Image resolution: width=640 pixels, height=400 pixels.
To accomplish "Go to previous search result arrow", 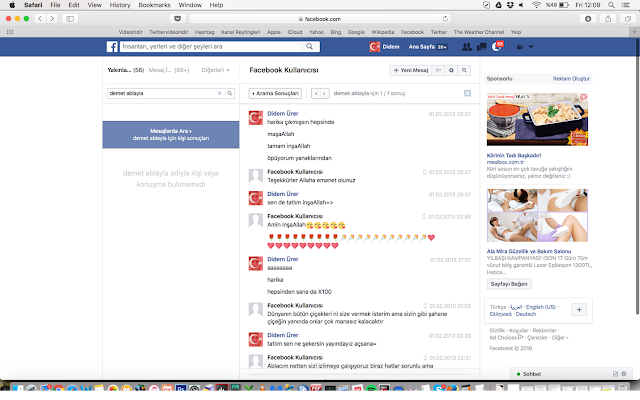I will (316, 93).
